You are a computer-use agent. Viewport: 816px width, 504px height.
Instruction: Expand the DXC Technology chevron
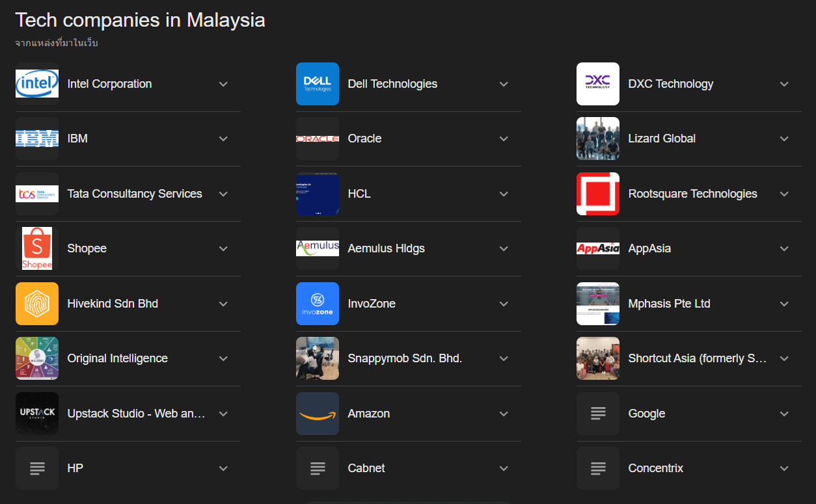coord(784,84)
